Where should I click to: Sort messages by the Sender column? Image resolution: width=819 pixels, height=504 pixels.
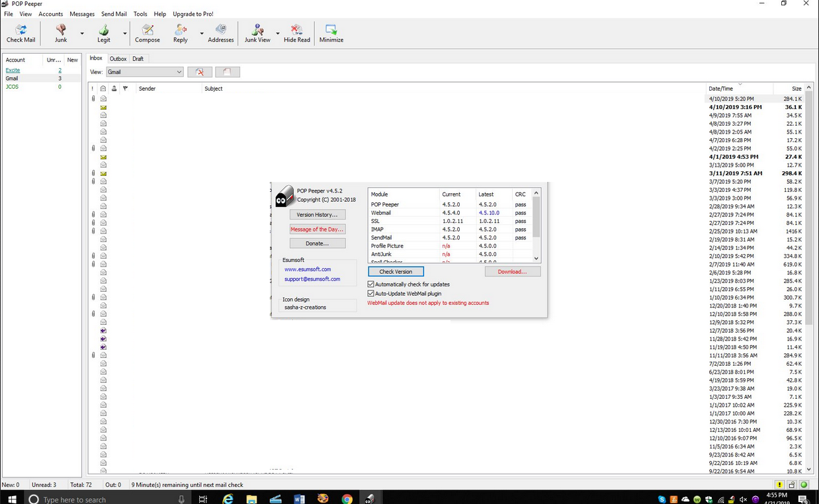click(169, 89)
